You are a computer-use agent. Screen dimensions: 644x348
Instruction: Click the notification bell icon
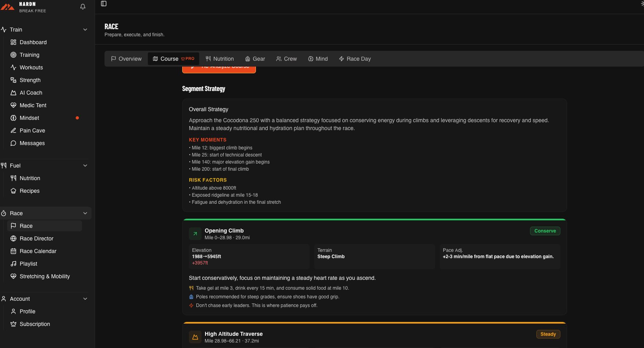pyautogui.click(x=83, y=7)
